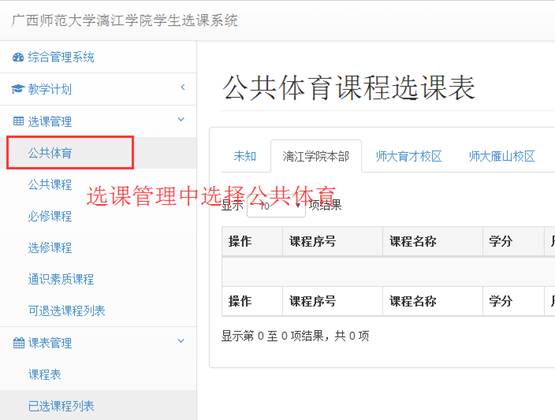
Task: View the 可退选课程列表 page
Action: click(x=67, y=311)
